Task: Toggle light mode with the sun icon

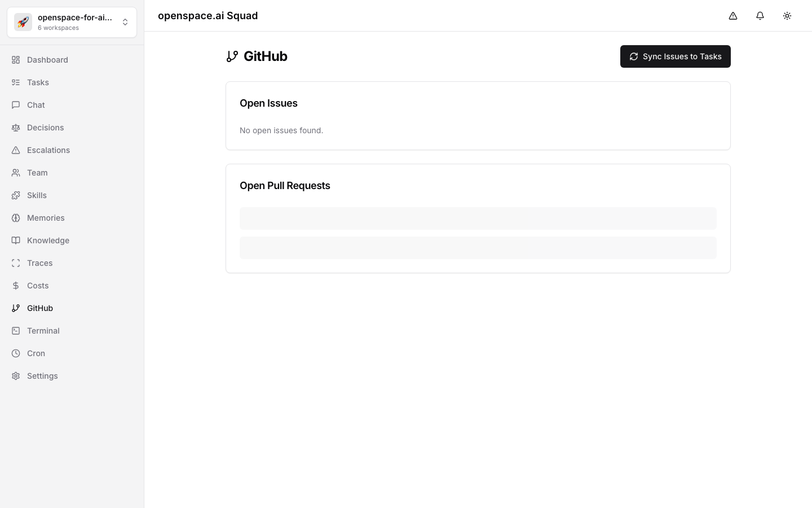Action: point(787,16)
